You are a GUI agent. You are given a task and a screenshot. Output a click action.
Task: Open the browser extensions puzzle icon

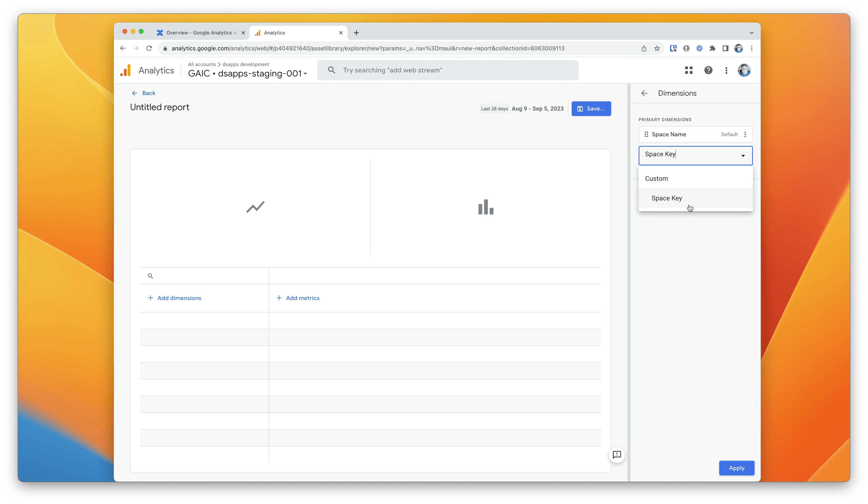coord(712,48)
